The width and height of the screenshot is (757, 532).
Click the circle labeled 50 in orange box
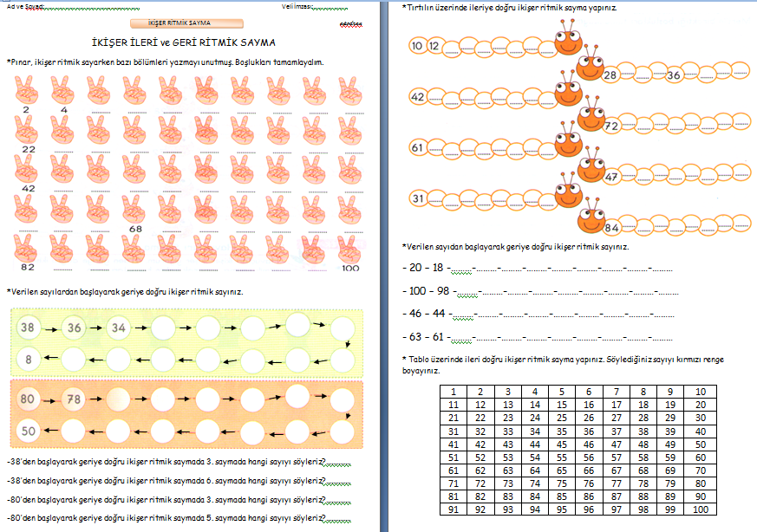point(29,431)
